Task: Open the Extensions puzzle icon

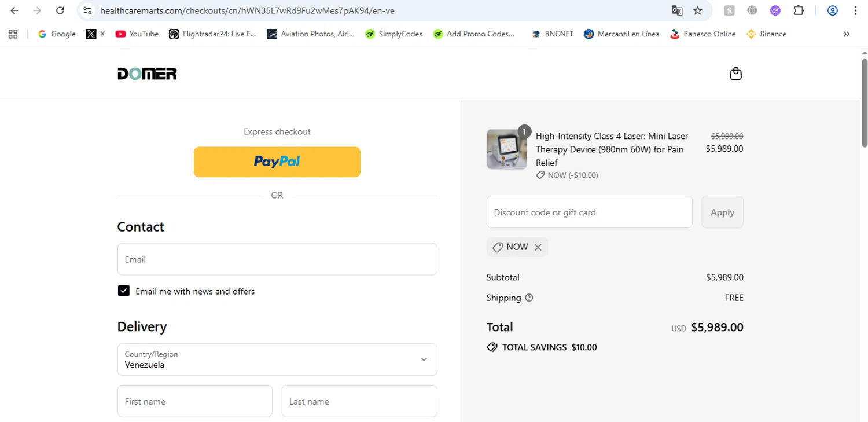Action: click(x=799, y=10)
